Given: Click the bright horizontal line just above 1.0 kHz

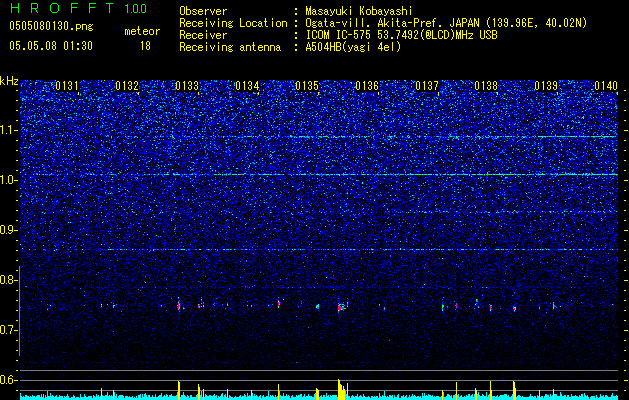Looking at the screenshot, I should pos(319,175).
